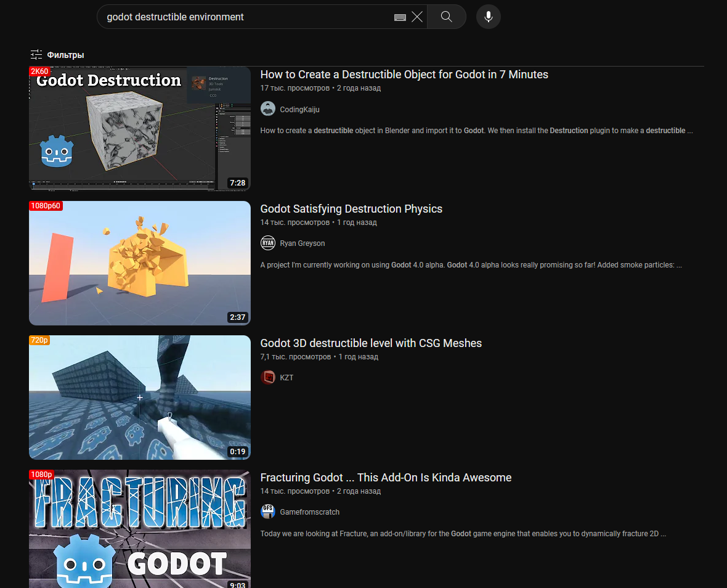Visit the CodingKaiju channel name link

coord(299,110)
